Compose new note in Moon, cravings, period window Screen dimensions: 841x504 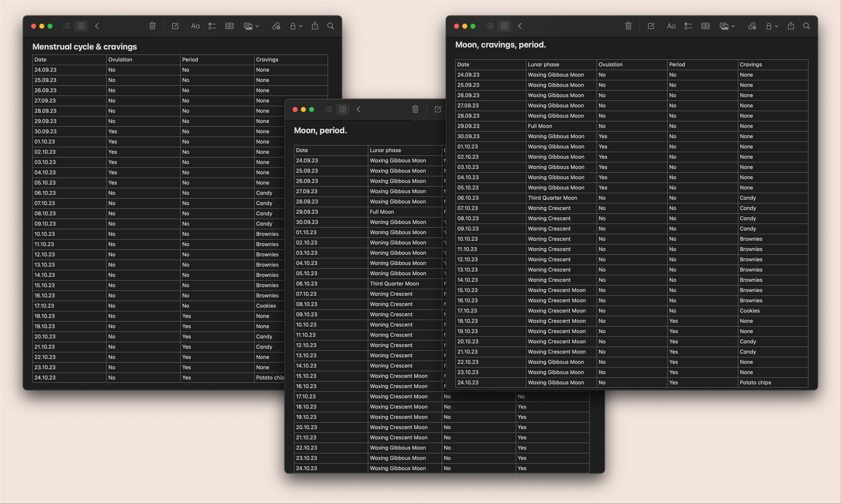[x=651, y=26]
